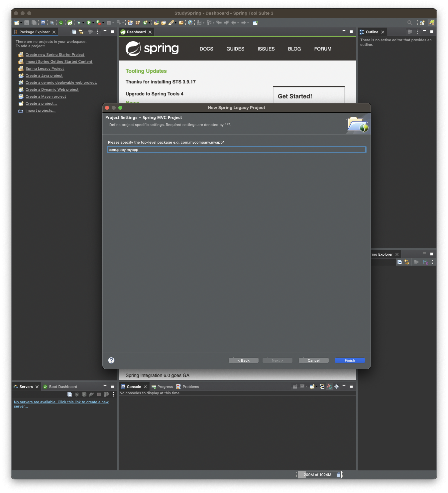Screen dimensions: 448x493
Task: Click the Run Garbage Collector trash icon
Action: 338,475
